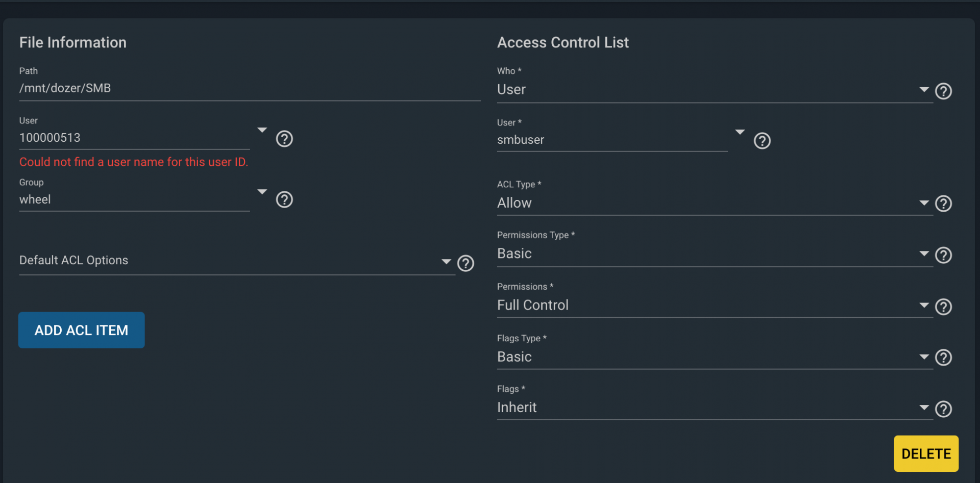Expand the Flags dropdown showing Inherit
This screenshot has height=483, width=980.
click(715, 408)
